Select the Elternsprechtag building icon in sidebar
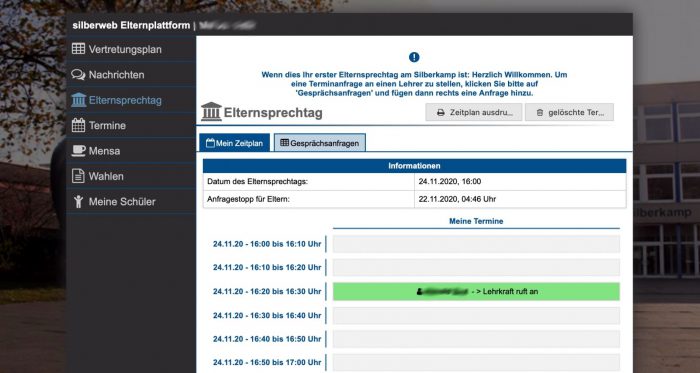This screenshot has height=373, width=700. pyautogui.click(x=78, y=100)
